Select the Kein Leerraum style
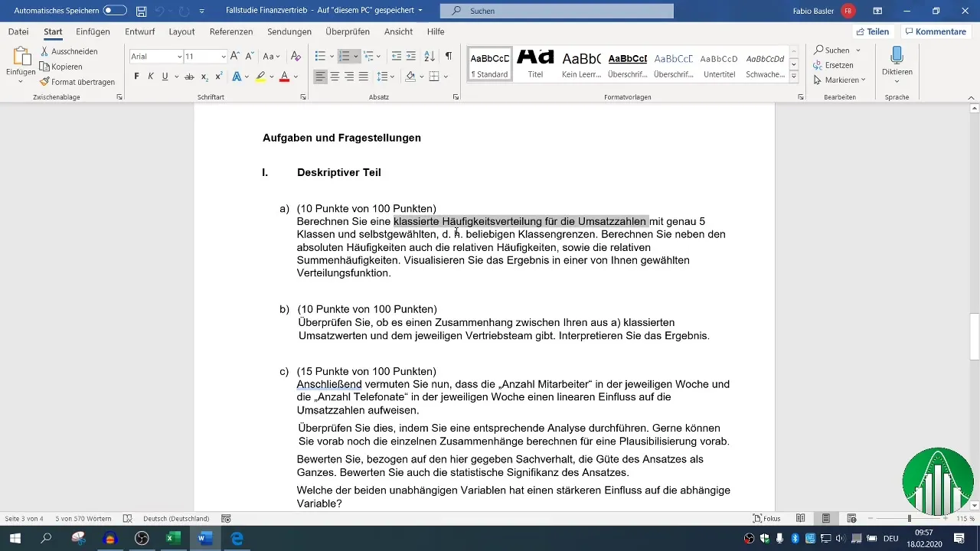This screenshot has height=551, width=980. (x=581, y=64)
